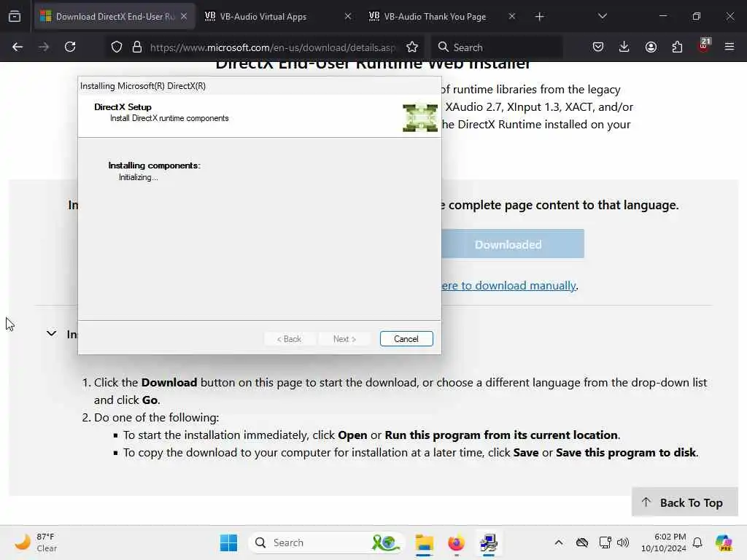
Task: Cancel the DirectX Setup installation
Action: click(406, 338)
